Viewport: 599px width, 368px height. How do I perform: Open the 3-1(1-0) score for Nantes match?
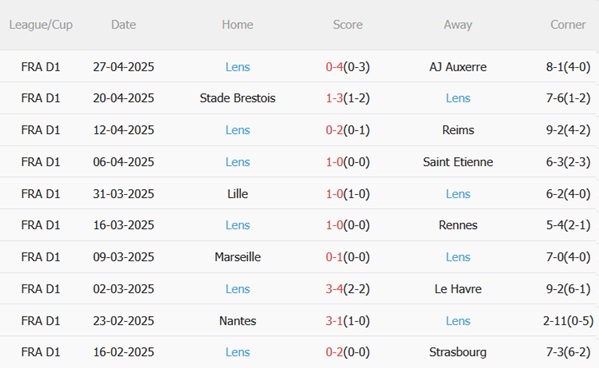pyautogui.click(x=348, y=321)
